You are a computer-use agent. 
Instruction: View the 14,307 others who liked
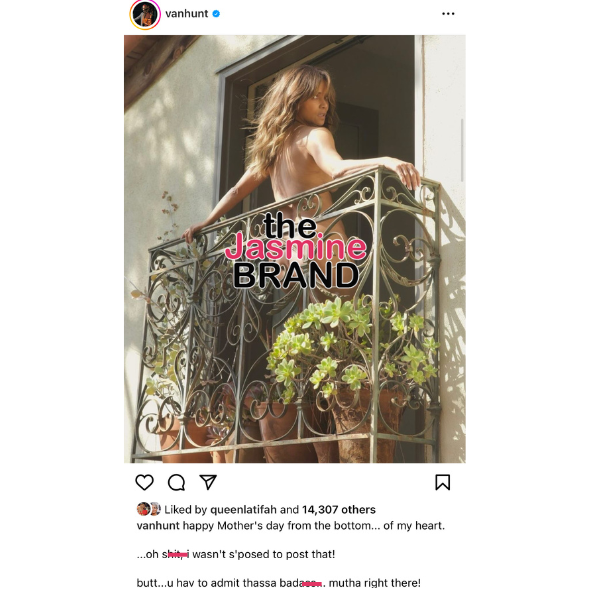pos(339,509)
